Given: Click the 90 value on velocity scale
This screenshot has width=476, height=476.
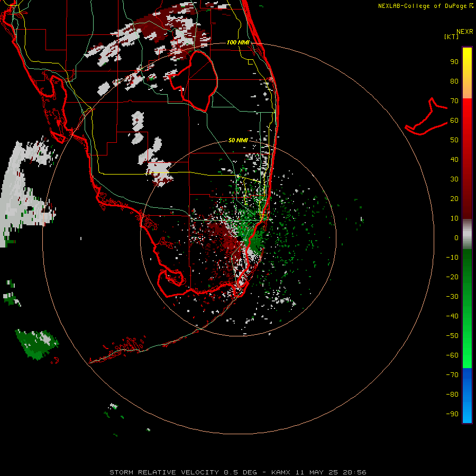Looking at the screenshot, I should 454,62.
